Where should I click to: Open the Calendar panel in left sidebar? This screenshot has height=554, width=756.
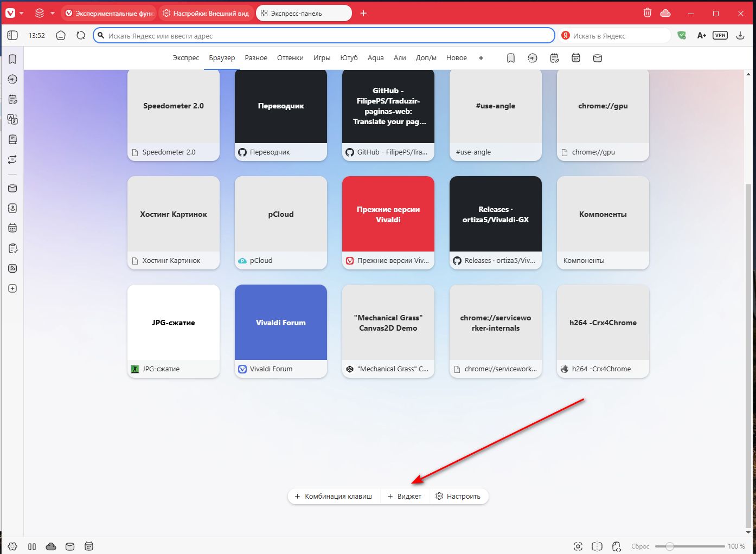[12, 228]
